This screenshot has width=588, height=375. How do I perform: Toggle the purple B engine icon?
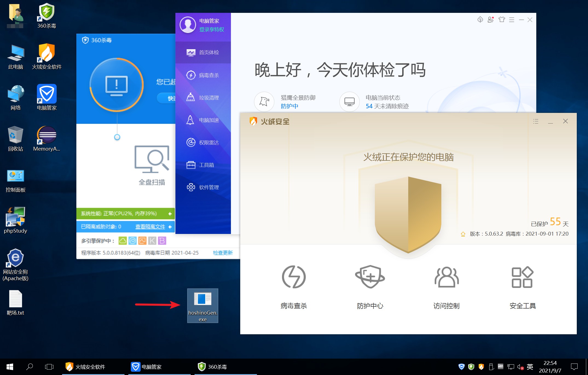[162, 241]
